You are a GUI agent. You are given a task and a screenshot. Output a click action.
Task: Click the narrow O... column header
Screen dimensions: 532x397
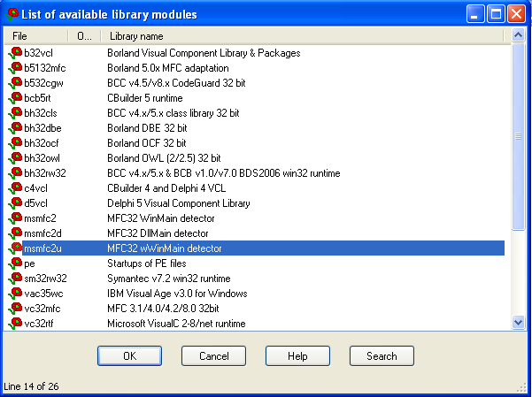pos(84,36)
